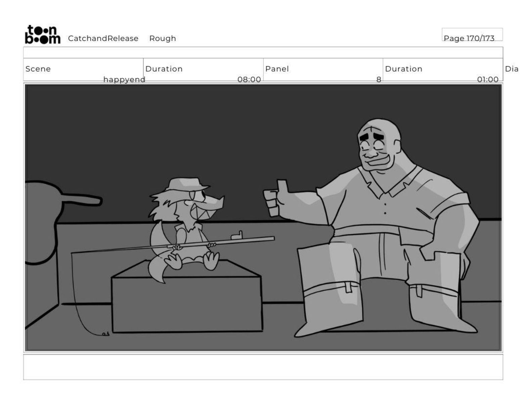This screenshot has width=532, height=411.
Task: Select the panel number '8'
Action: (x=379, y=80)
